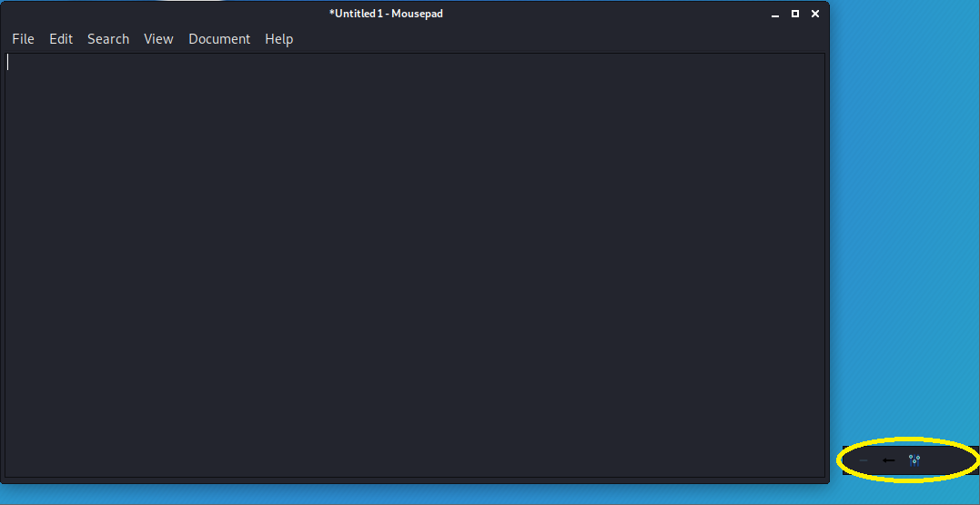The height and width of the screenshot is (505, 980).
Task: Open the File menu
Action: click(23, 39)
